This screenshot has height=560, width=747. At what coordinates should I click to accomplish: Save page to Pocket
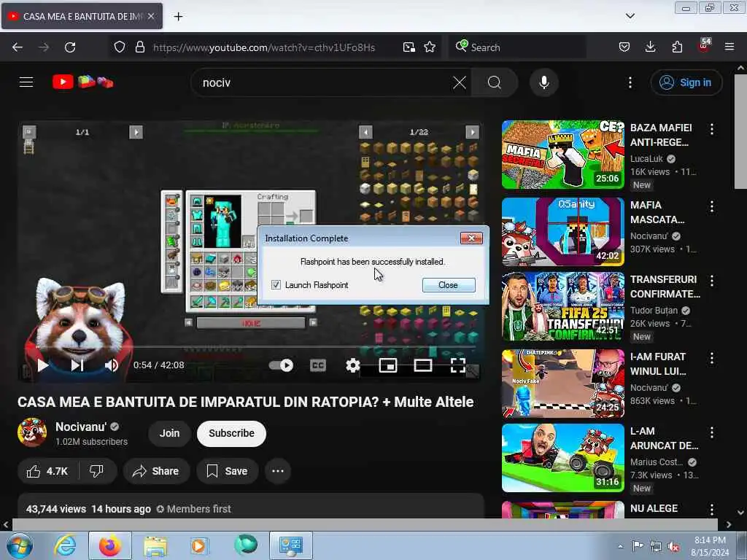[x=624, y=47]
